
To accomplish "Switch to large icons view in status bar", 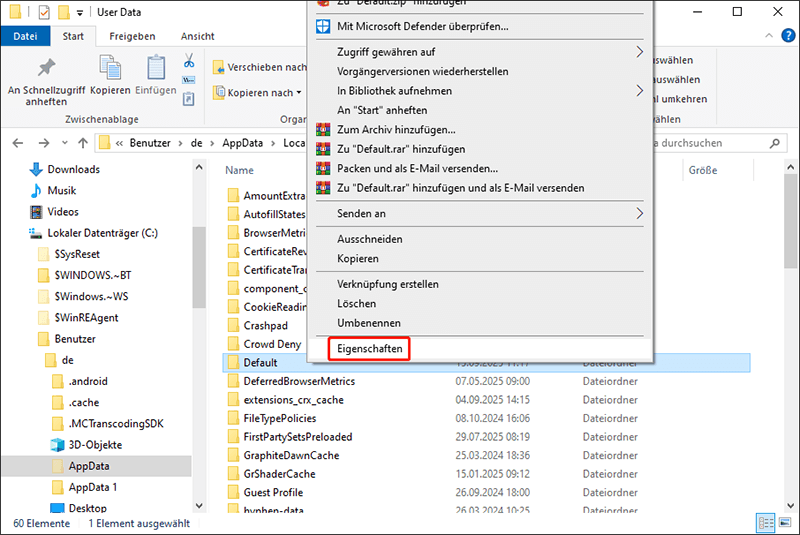I will click(x=784, y=523).
